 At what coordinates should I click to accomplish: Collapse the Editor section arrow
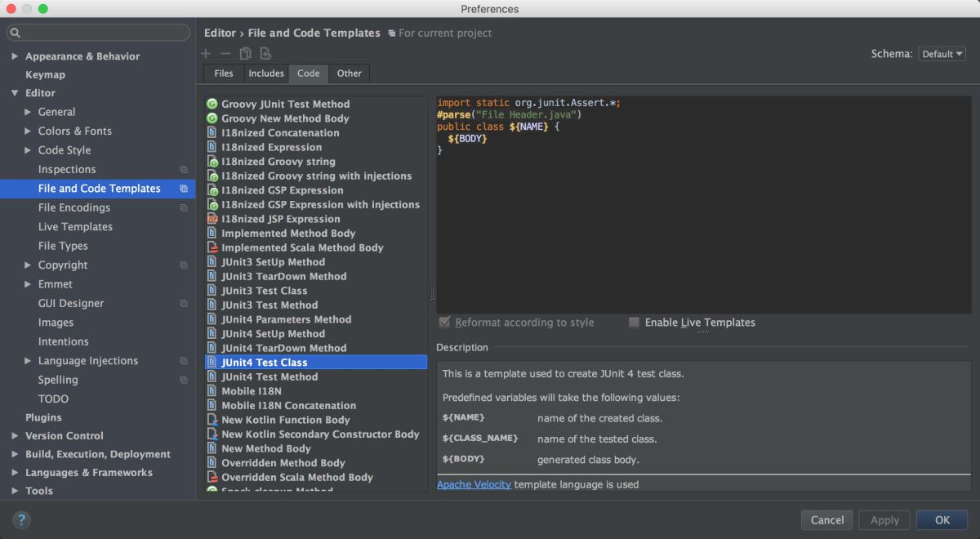click(15, 93)
